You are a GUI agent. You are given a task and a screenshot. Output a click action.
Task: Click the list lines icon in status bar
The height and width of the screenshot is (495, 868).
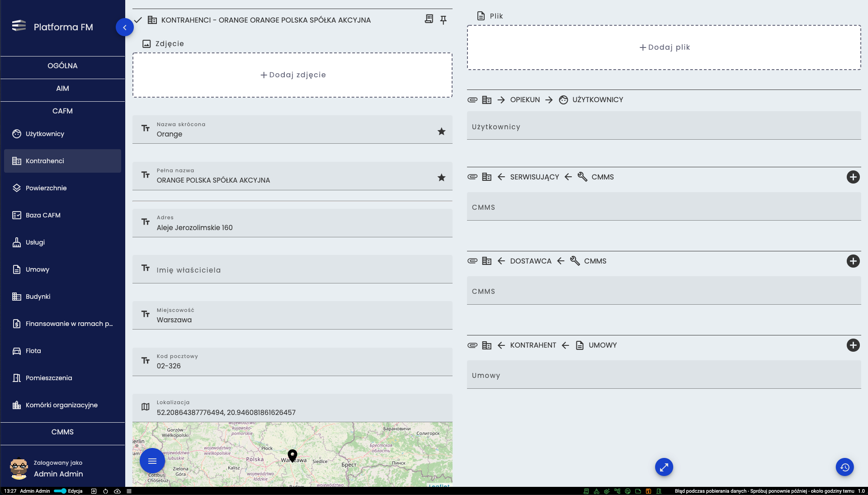click(x=129, y=491)
